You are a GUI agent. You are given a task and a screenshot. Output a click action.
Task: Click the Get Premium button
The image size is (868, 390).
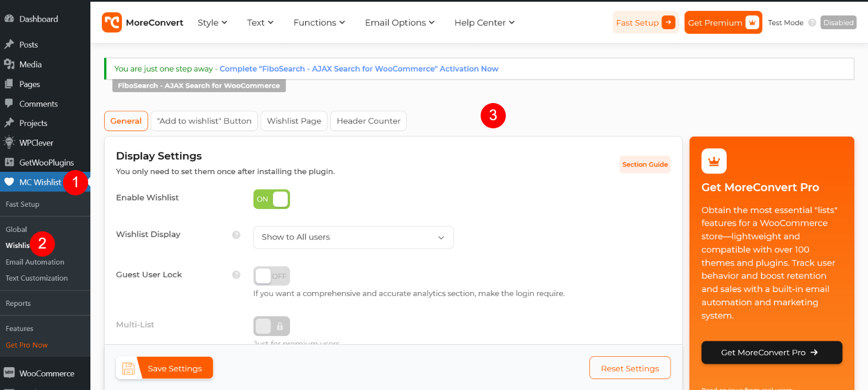[723, 23]
